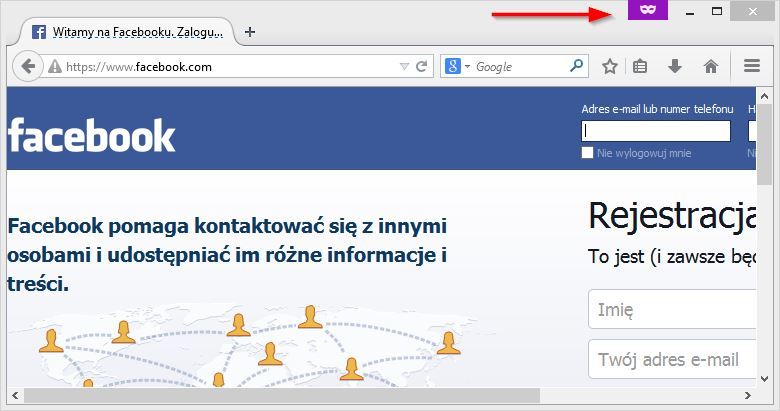Open the Google search engine selector
The height and width of the screenshot is (411, 780).
pos(457,66)
